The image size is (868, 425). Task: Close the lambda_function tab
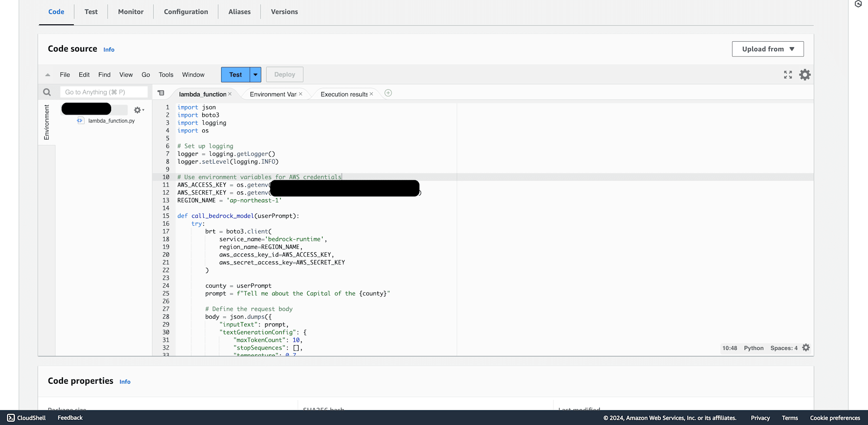click(230, 94)
